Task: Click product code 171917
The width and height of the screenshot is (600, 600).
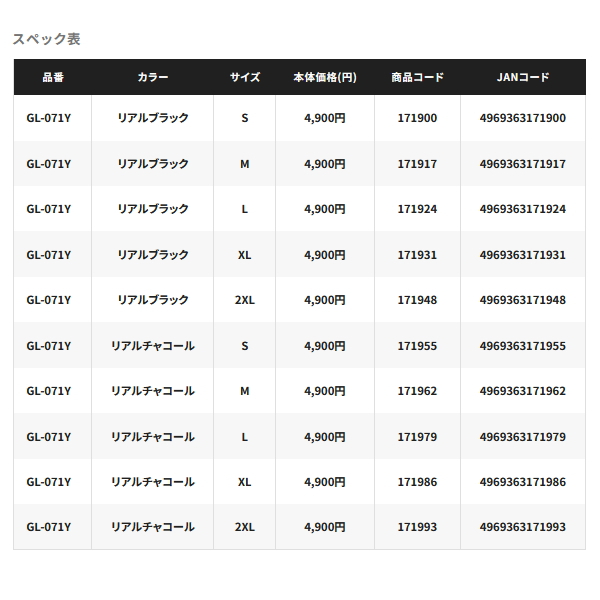Action: (x=417, y=164)
